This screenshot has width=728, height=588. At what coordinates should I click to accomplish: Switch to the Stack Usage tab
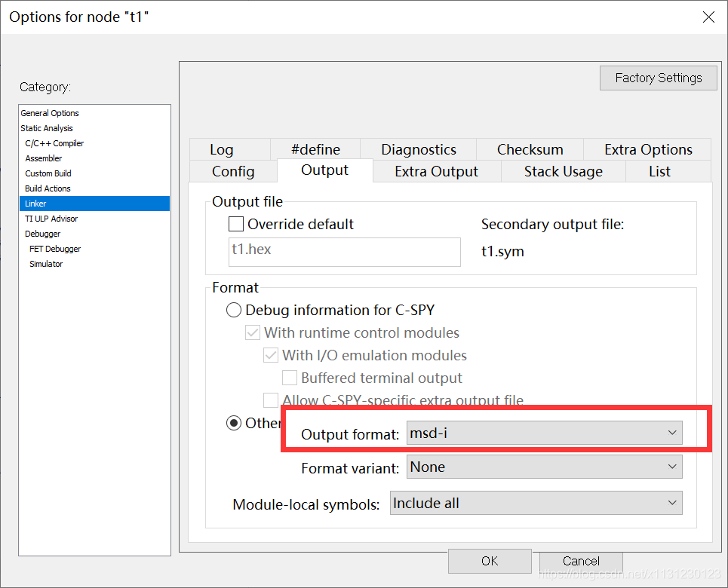coord(563,171)
